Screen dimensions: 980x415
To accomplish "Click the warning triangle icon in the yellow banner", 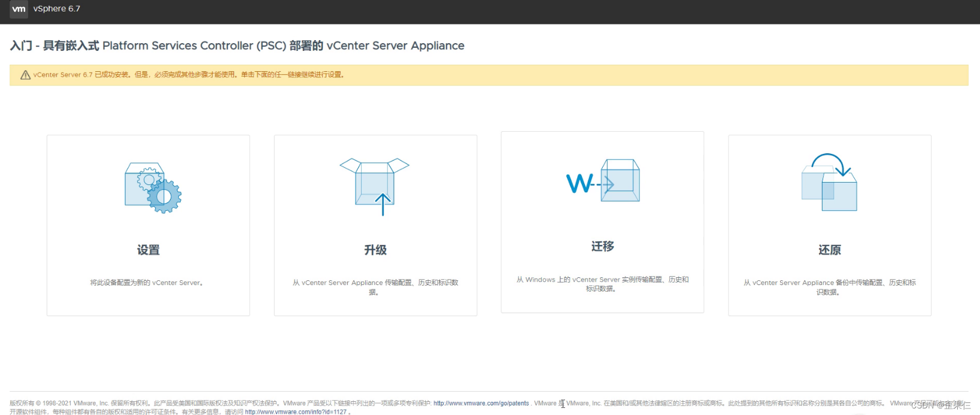I will (25, 75).
